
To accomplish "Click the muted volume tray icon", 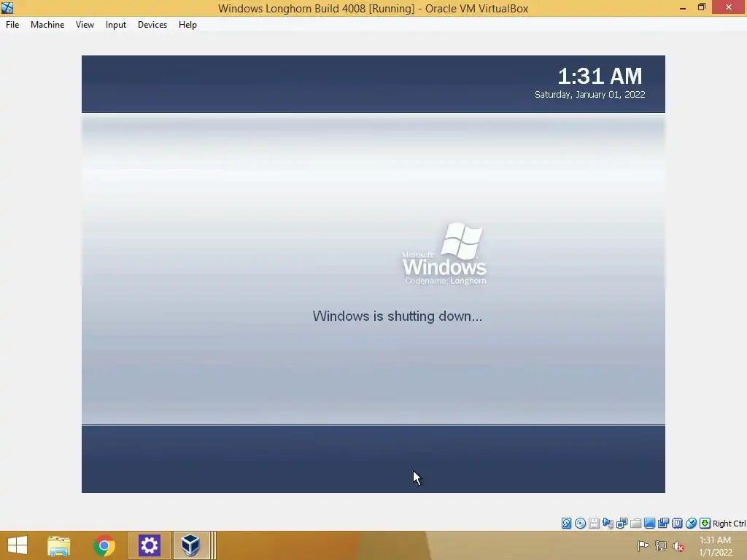I will tap(678, 546).
